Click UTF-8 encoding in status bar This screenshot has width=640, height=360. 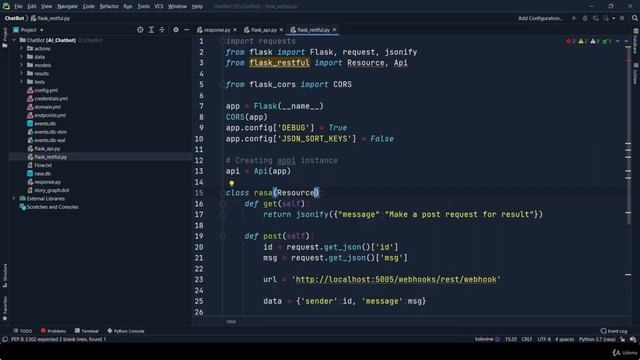tap(544, 339)
